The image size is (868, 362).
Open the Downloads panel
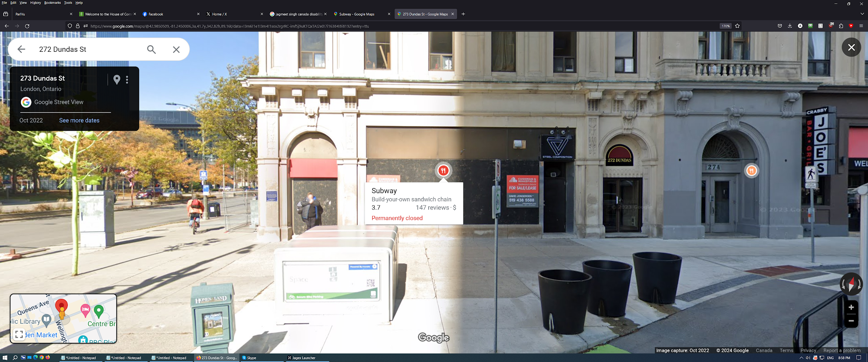790,26
